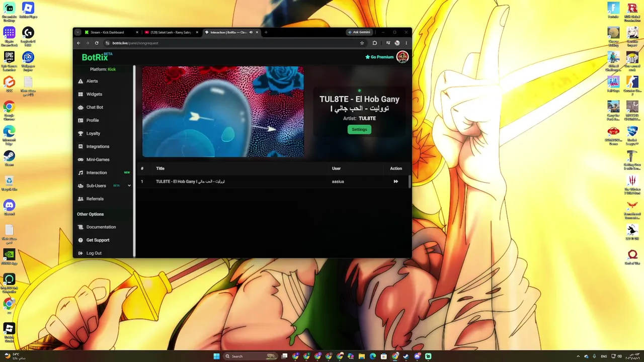Open song request Settings

click(359, 129)
